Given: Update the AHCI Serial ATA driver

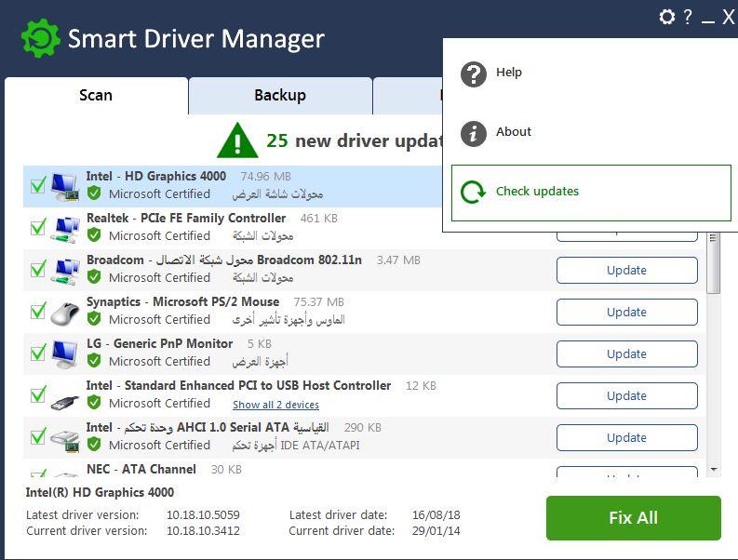Looking at the screenshot, I should click(627, 437).
